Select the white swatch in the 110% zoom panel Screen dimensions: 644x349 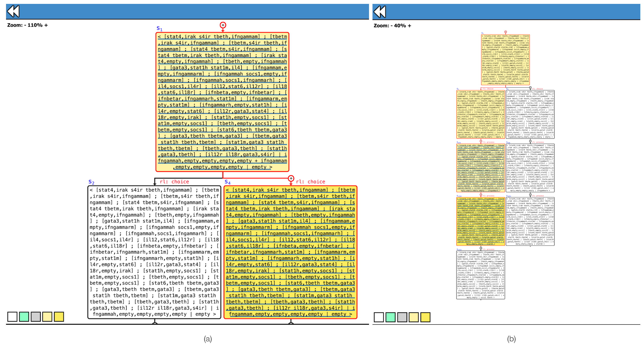click(x=12, y=317)
